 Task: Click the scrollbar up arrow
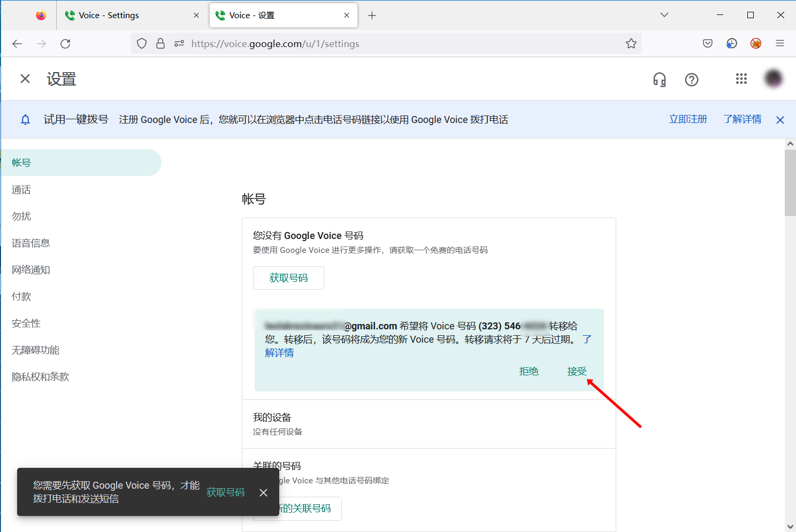click(x=790, y=144)
